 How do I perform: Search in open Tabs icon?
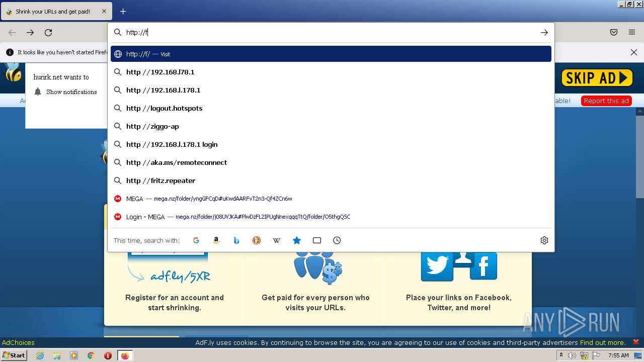[317, 240]
